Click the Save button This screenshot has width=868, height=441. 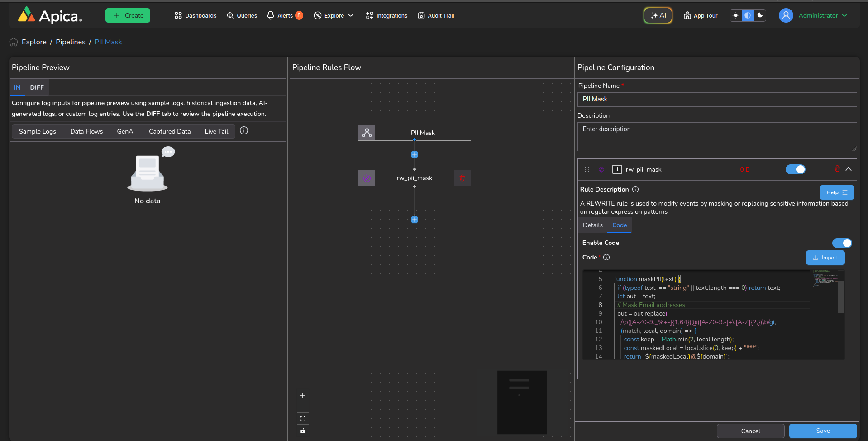pyautogui.click(x=822, y=431)
